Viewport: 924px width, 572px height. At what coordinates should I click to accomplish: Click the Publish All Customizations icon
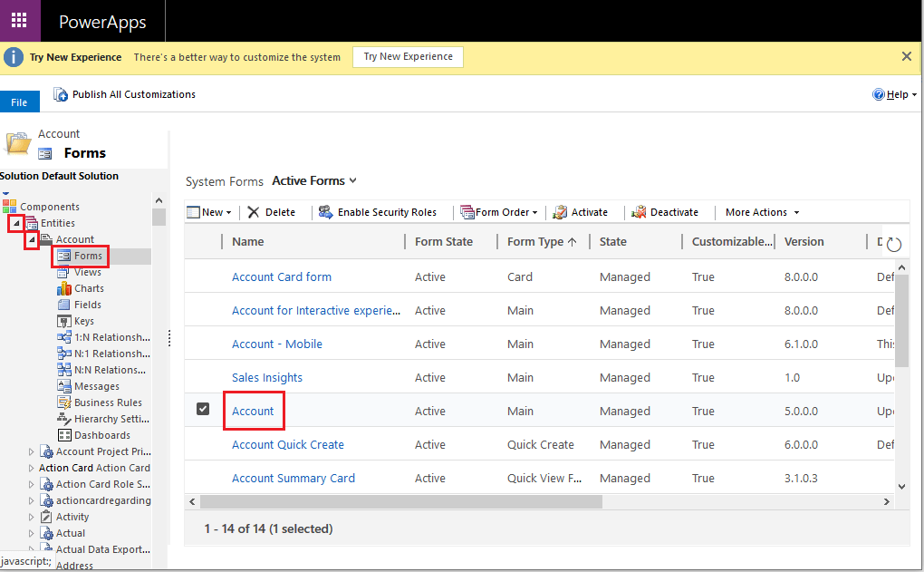click(x=61, y=94)
